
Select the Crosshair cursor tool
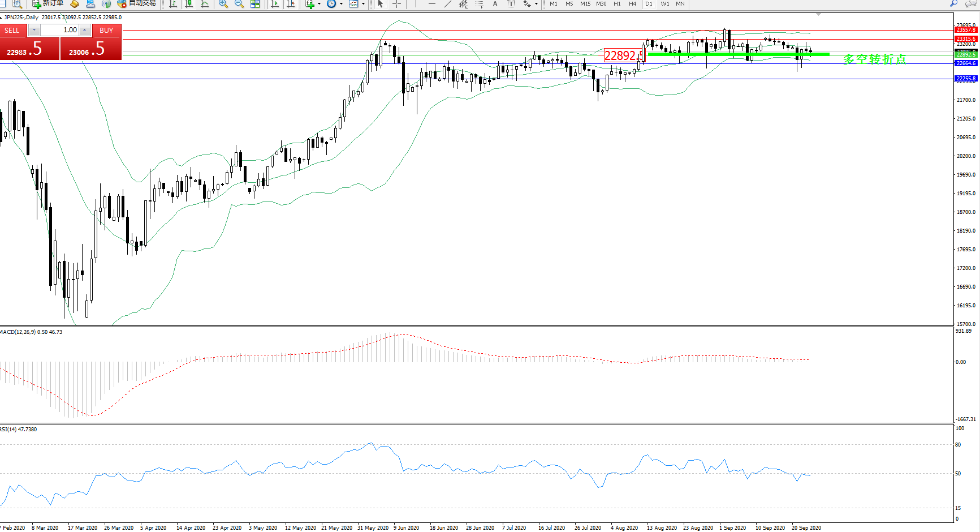(397, 4)
